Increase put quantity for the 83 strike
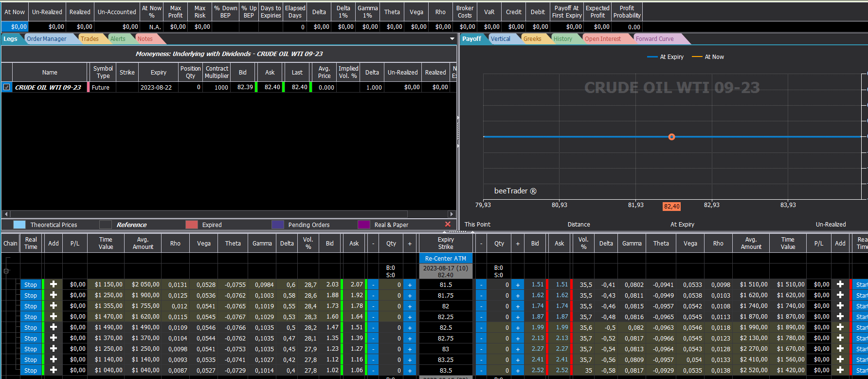868x379 pixels. pyautogui.click(x=518, y=349)
